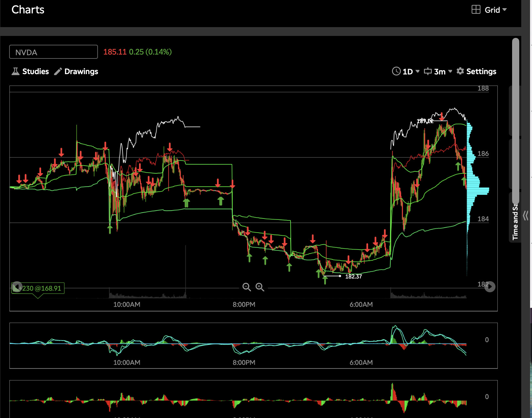This screenshot has height=418, width=532.
Task: Click the NVDA symbol input field
Action: [x=54, y=52]
